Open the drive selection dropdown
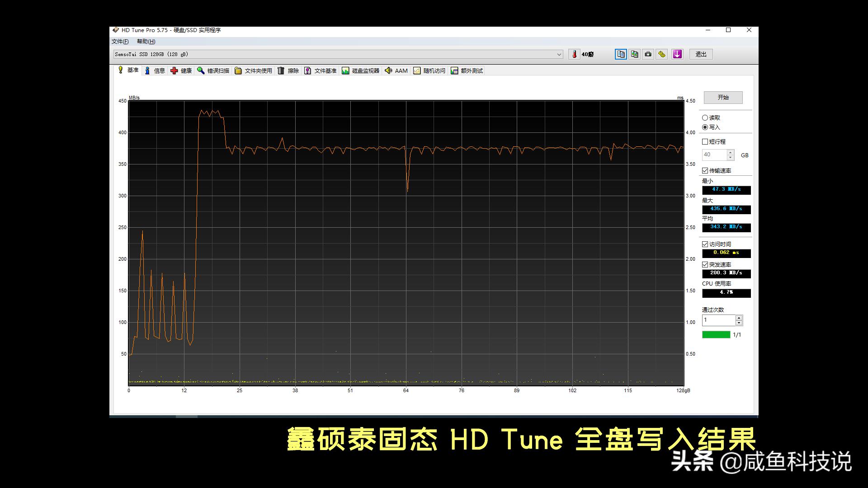 [x=559, y=54]
